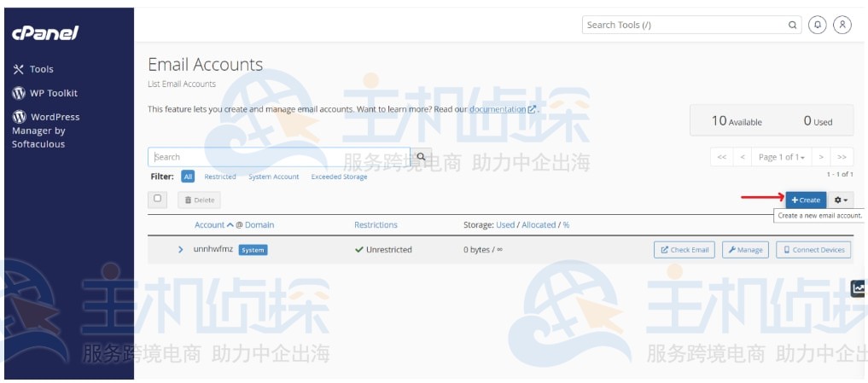Go to the previous page button
868x383 pixels.
click(743, 157)
